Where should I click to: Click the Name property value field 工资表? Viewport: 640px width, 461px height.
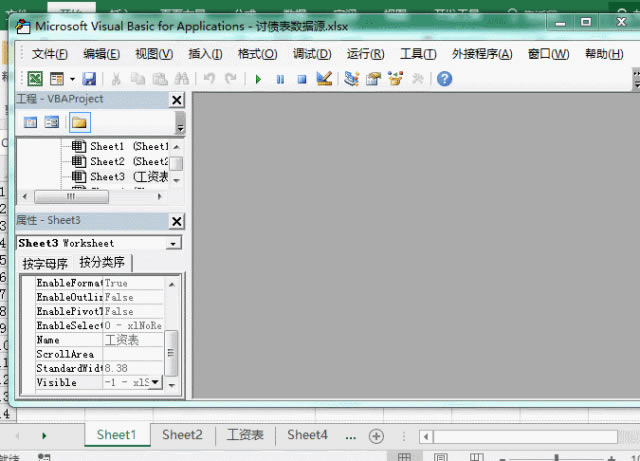tap(132, 340)
